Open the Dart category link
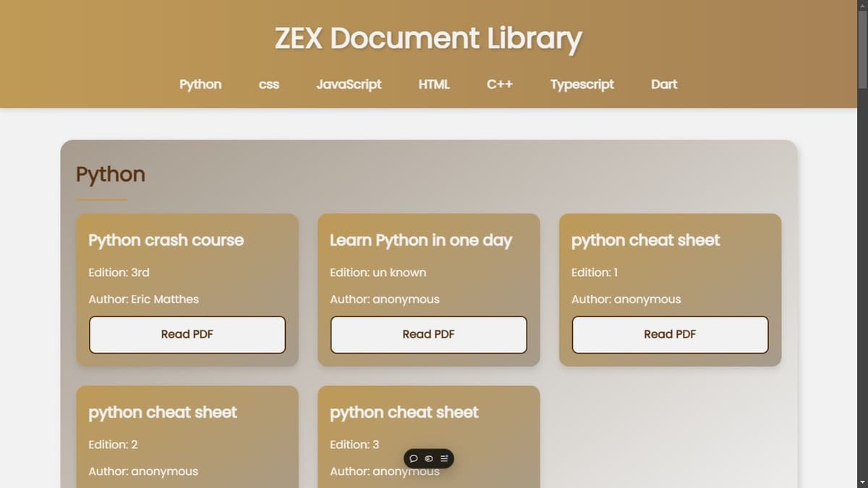This screenshot has width=868, height=488. click(x=663, y=85)
